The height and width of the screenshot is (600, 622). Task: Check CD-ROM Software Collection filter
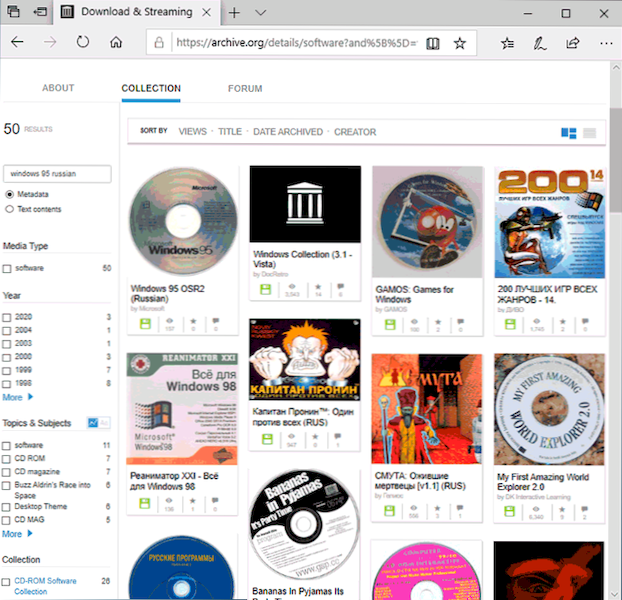point(6,582)
